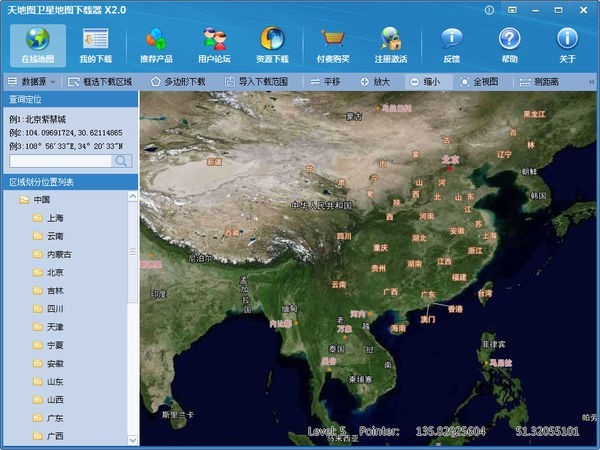Open the 用户论坛 user forum
The height and width of the screenshot is (450, 600).
tap(214, 46)
